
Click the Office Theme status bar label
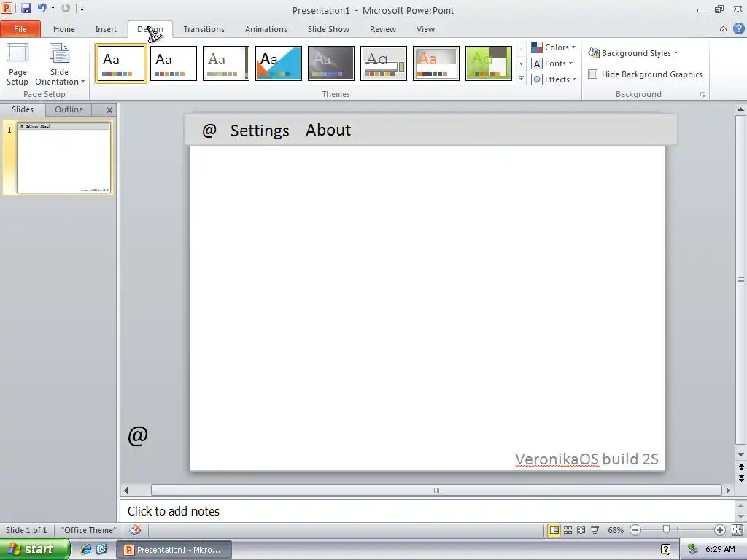click(88, 530)
